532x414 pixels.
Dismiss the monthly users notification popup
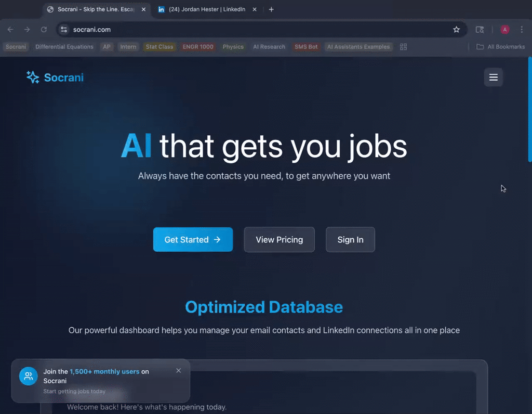pos(179,370)
